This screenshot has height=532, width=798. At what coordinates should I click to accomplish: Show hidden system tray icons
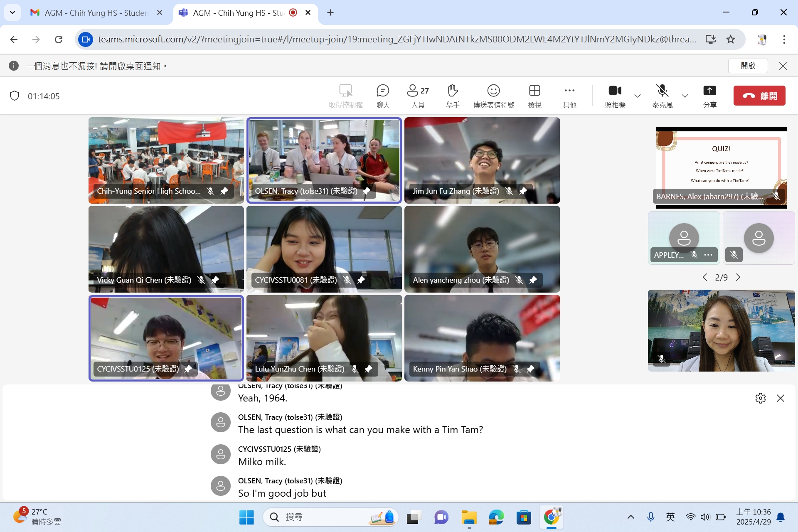click(x=631, y=517)
